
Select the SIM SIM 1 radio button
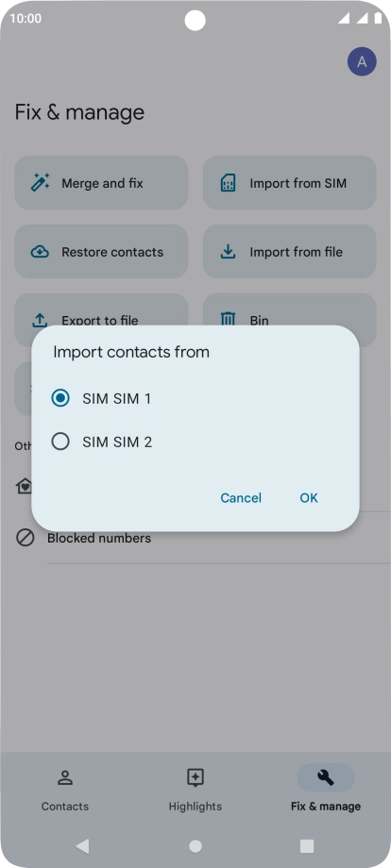(60, 398)
